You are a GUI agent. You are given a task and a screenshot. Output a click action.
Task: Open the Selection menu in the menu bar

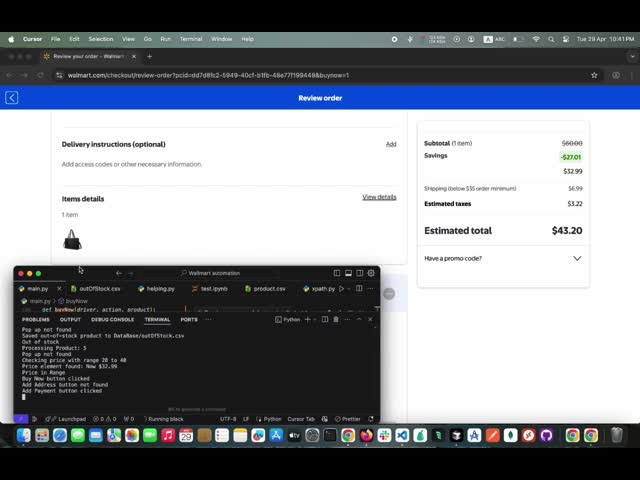(101, 39)
